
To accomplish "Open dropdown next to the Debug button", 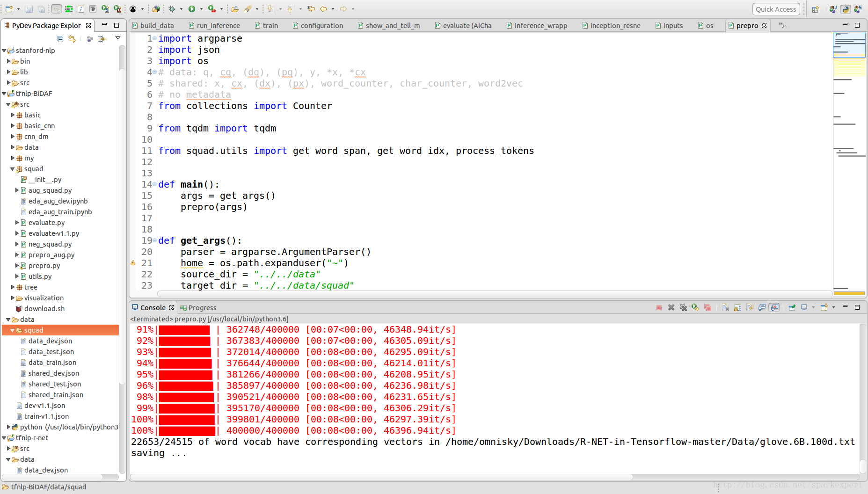I will 181,9.
